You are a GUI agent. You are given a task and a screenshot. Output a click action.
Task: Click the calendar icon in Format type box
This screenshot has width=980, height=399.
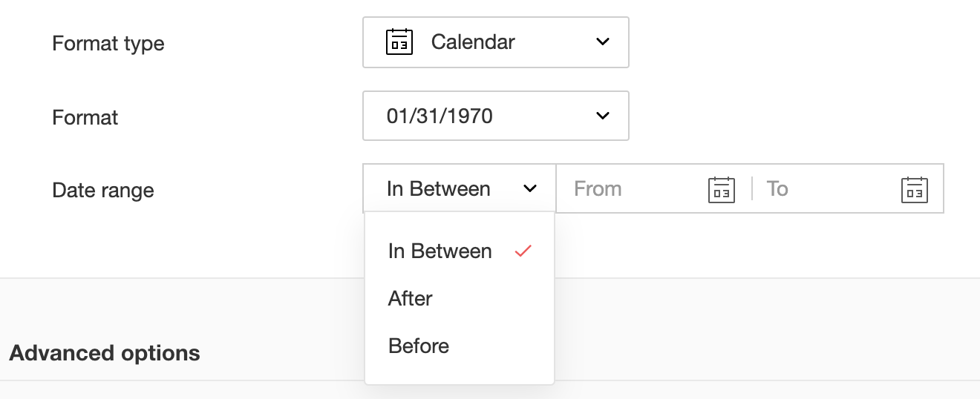coord(399,42)
